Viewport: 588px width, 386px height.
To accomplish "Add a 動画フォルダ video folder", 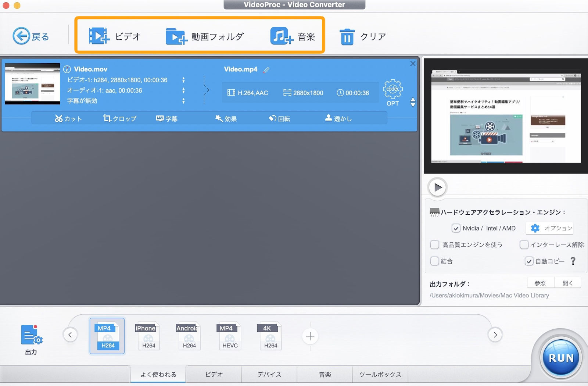I will 176,36.
